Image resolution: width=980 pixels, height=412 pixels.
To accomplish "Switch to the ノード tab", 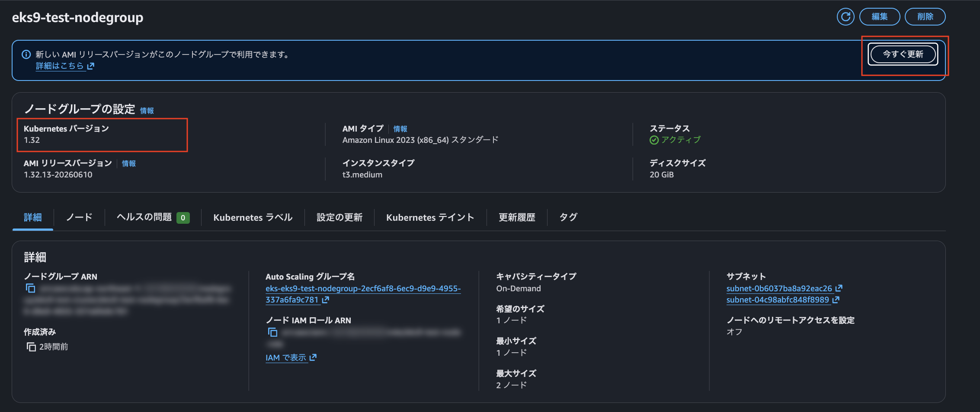I will pos(79,217).
